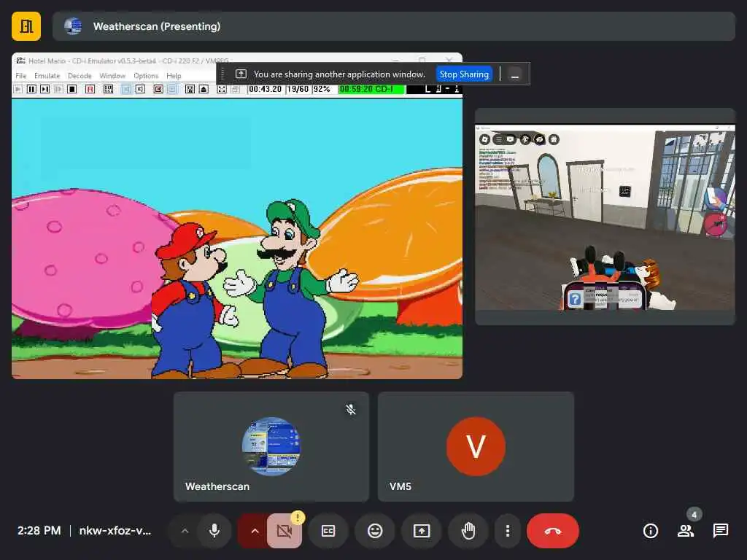Click the emulator elapsed time 00:43.20
Screen dimensions: 747x560
point(266,89)
